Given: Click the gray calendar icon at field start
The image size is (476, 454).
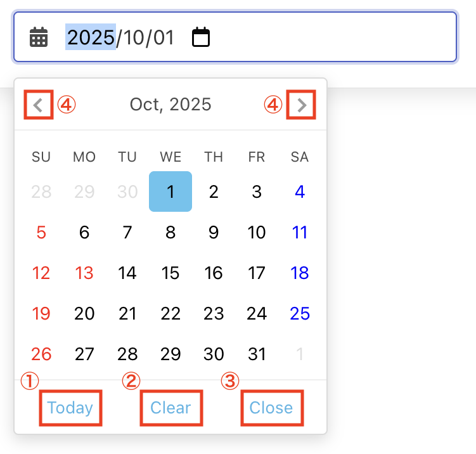Looking at the screenshot, I should [x=39, y=37].
